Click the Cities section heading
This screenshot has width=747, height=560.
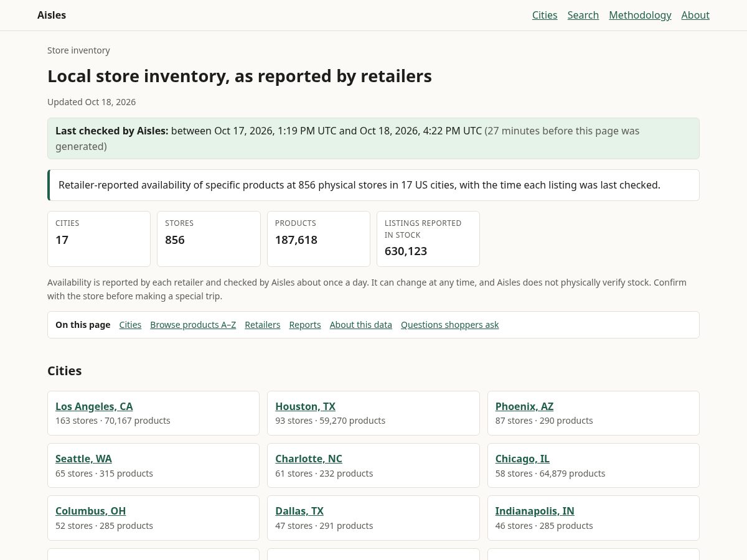[65, 371]
